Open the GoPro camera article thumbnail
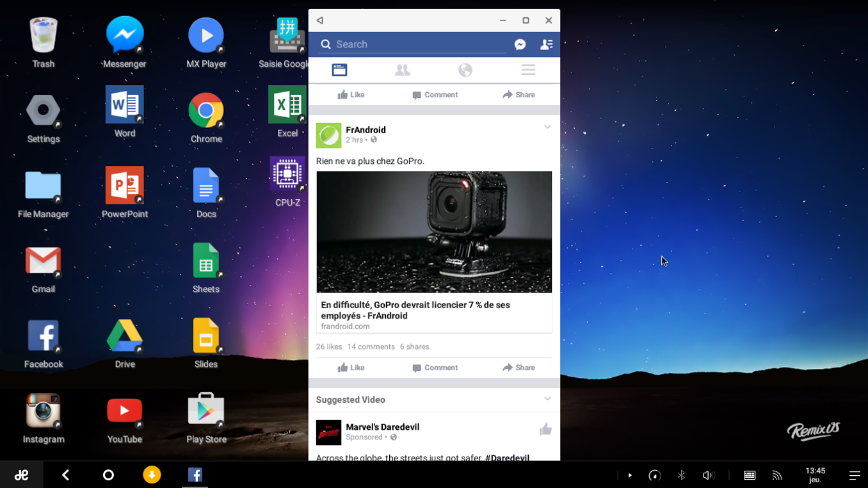Screen dimensions: 868x488 434,232
